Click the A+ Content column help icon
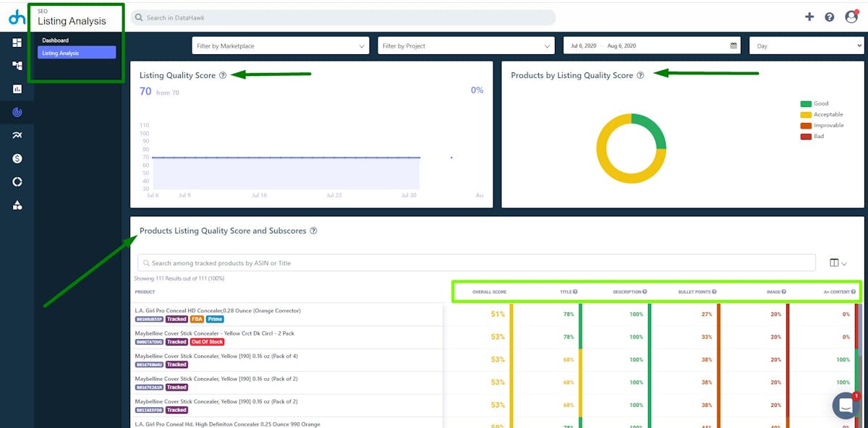868x428 pixels. point(854,292)
